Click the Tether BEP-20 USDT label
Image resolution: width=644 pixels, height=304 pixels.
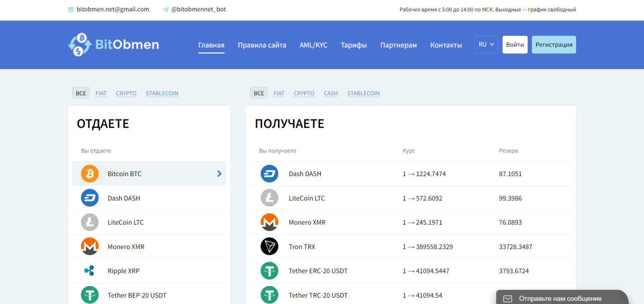click(137, 296)
